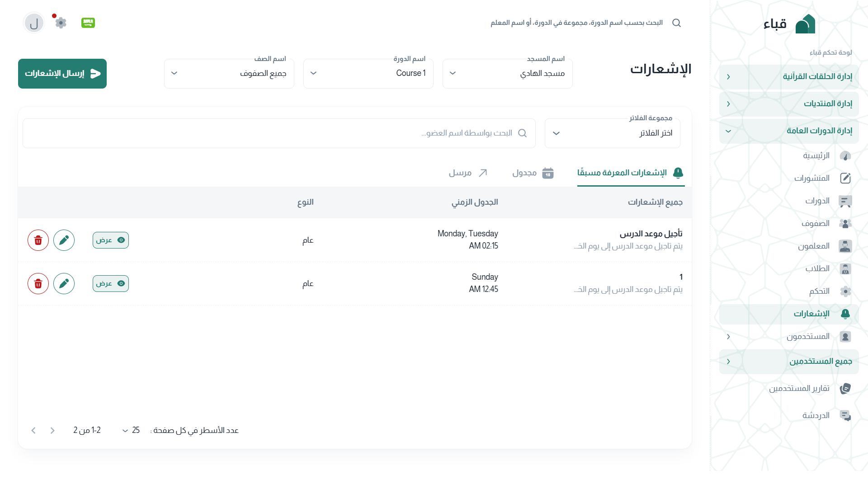868x498 pixels.
Task: Switch to the مجدول tab
Action: pos(533,173)
